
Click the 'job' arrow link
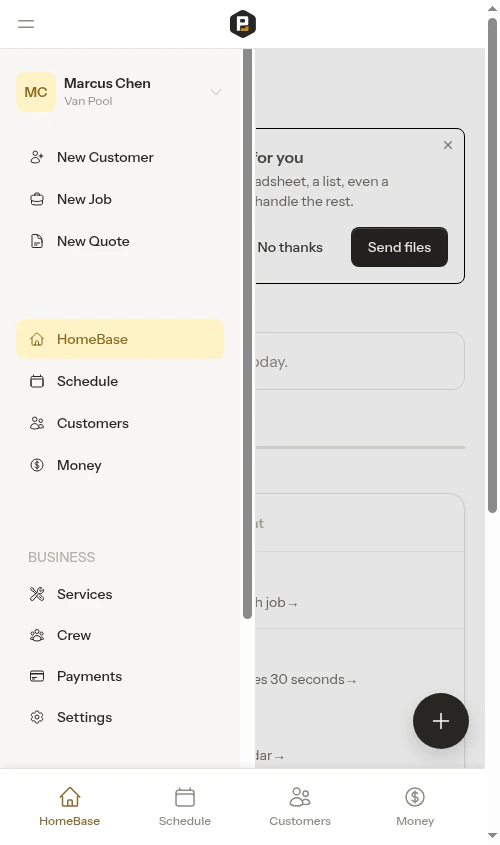[x=276, y=602]
